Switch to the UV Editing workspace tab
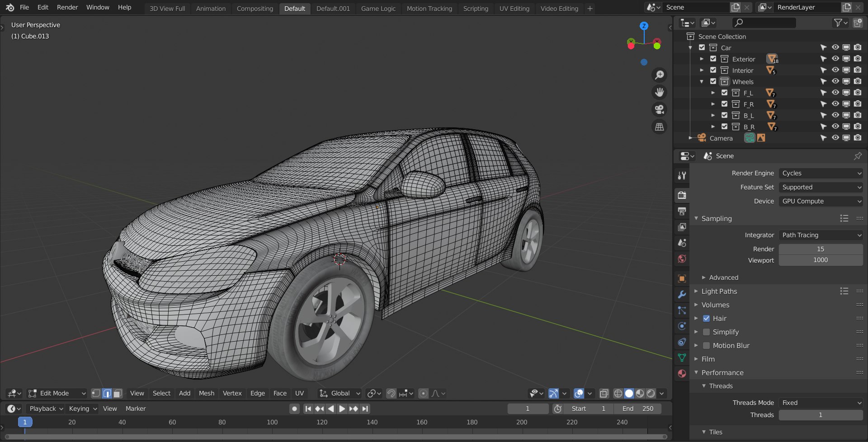This screenshot has width=868, height=442. (x=514, y=8)
